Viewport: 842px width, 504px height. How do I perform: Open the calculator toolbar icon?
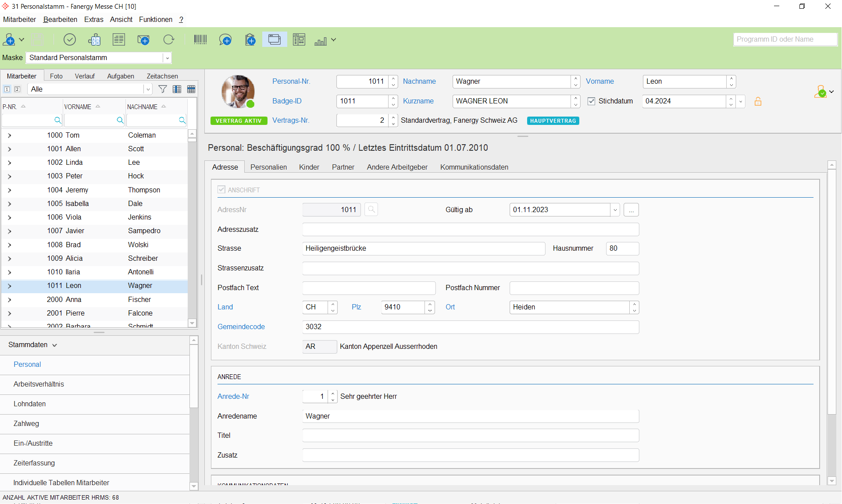[94, 40]
